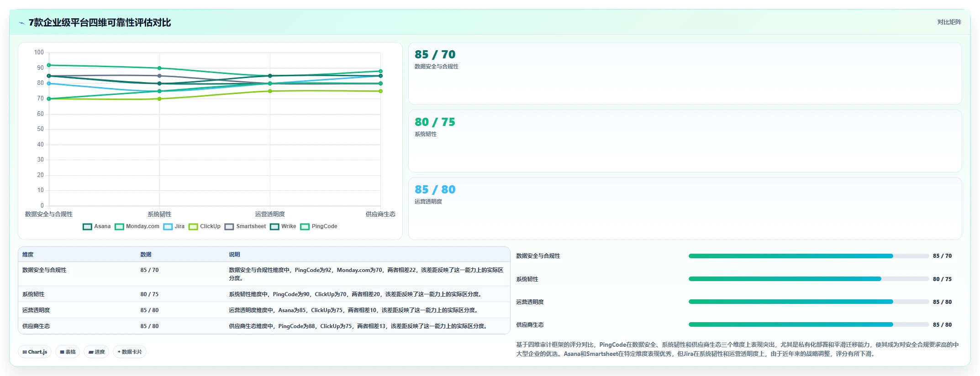Toggle Monday.com series in the chart legend

point(137,226)
